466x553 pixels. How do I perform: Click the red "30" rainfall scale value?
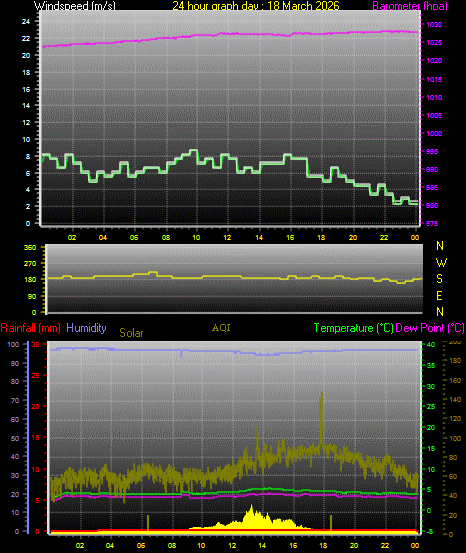(x=35, y=345)
